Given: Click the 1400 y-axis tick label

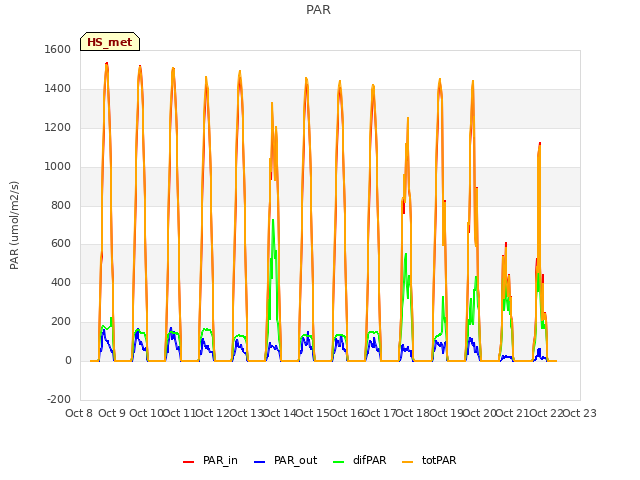Looking at the screenshot, I should 58,89.
